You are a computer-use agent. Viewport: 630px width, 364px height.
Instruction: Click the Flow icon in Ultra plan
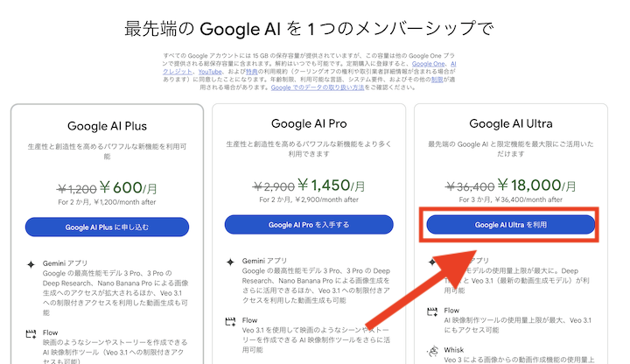[x=432, y=311]
